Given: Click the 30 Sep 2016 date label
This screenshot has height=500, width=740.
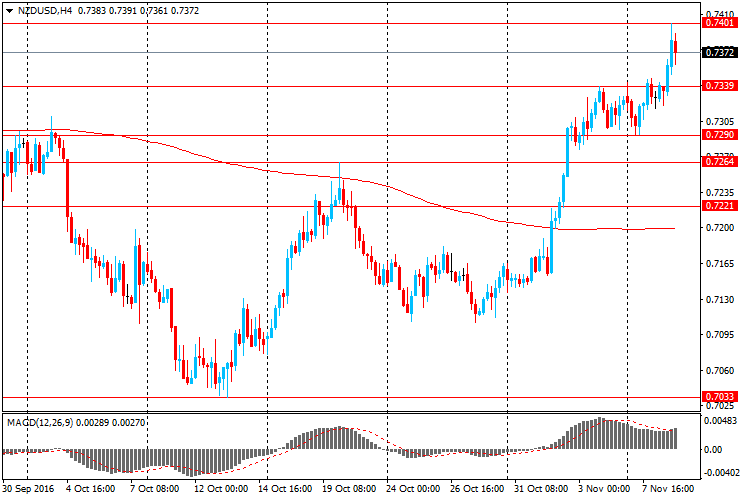Looking at the screenshot, I should click(28, 490).
